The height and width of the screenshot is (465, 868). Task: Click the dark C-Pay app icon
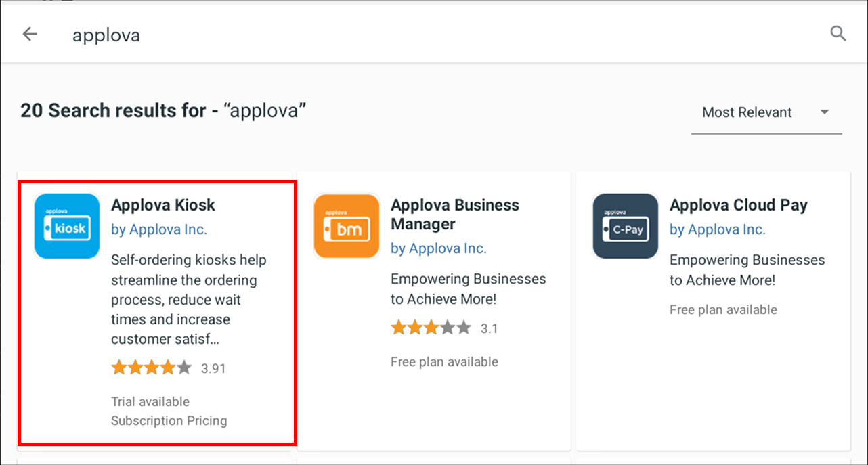point(625,226)
